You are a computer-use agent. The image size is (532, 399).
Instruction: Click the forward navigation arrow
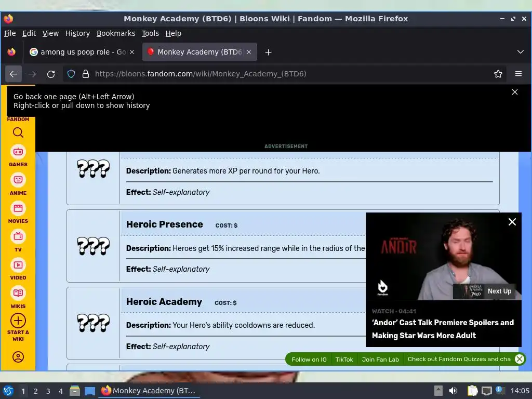(x=32, y=74)
